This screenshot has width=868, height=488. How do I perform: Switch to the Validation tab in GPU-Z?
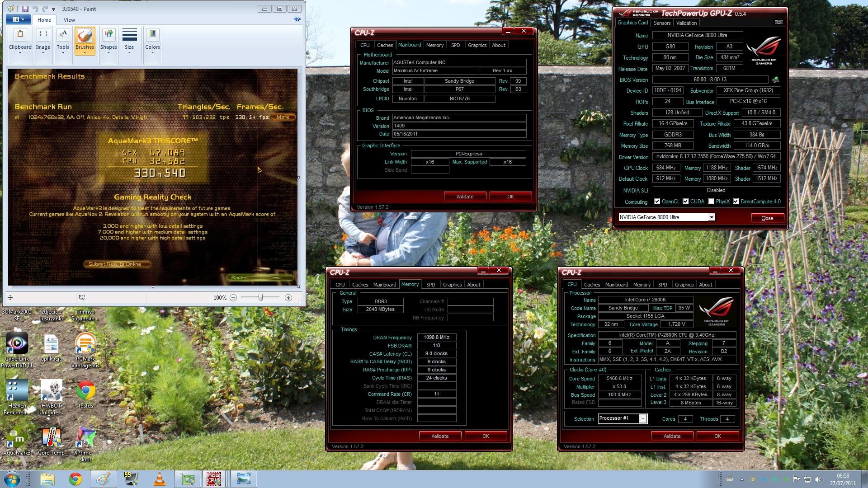[x=686, y=23]
